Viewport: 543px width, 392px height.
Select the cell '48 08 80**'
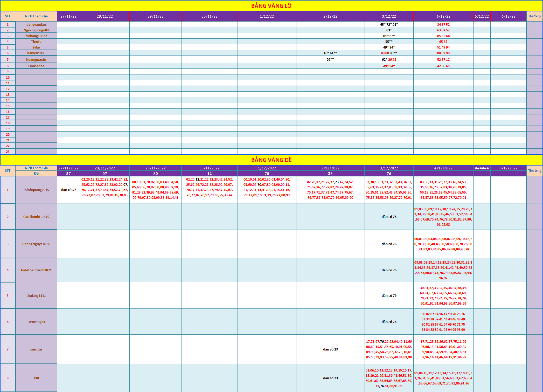(389, 53)
